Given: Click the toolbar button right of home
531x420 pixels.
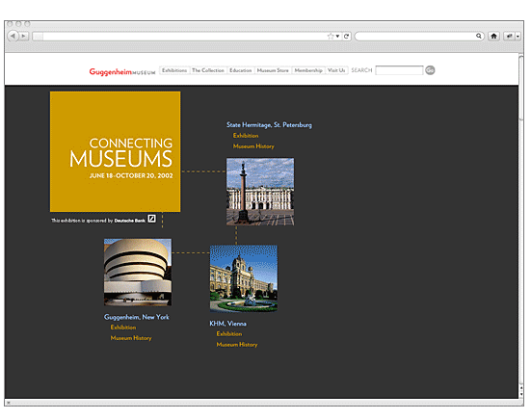Looking at the screenshot, I should (x=510, y=36).
